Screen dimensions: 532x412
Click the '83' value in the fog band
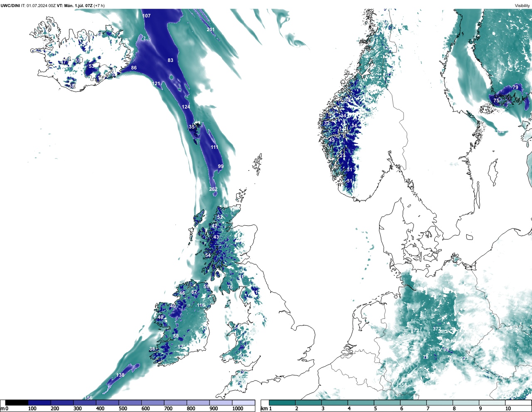coord(170,60)
